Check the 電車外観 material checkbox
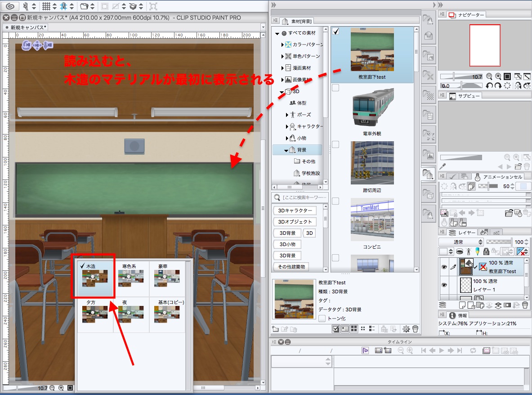Screen dimensions: 532x395 click(335, 88)
